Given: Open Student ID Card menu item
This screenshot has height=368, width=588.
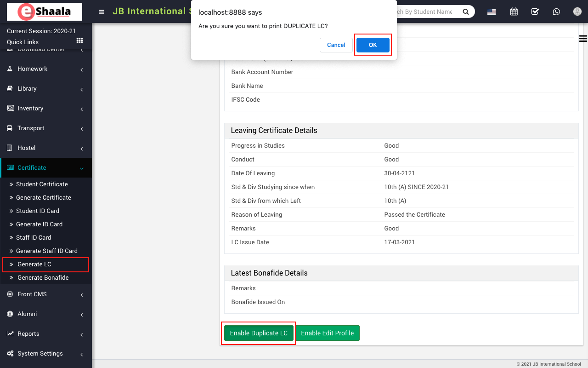Looking at the screenshot, I should pyautogui.click(x=38, y=211).
